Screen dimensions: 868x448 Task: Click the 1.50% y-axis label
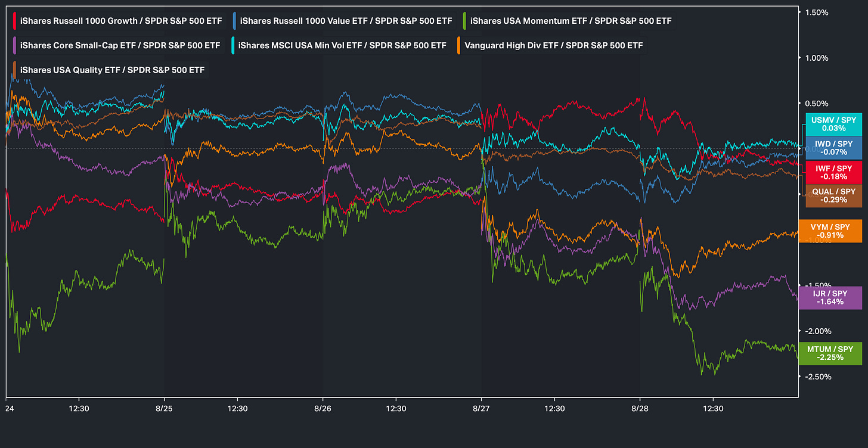[x=818, y=13]
